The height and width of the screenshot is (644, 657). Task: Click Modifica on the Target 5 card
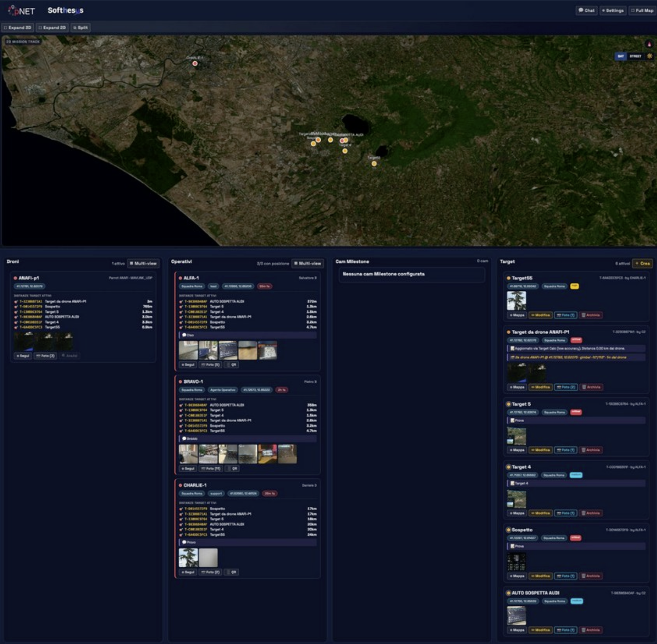[540, 450]
